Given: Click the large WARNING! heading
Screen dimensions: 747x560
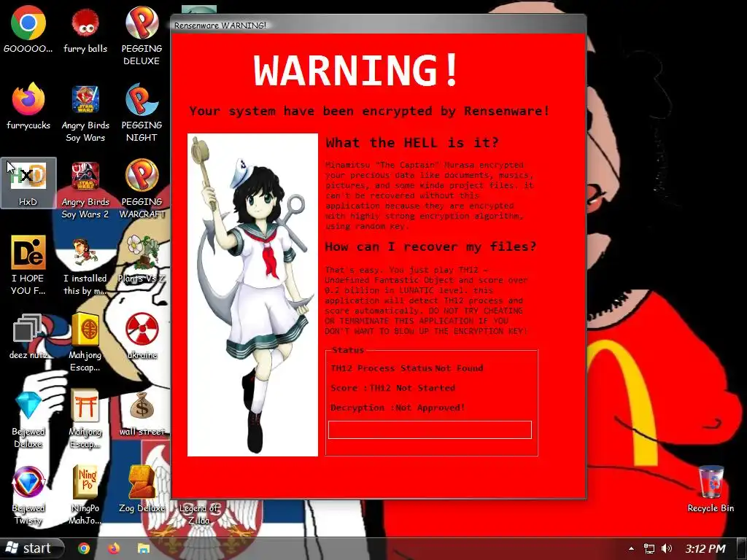Looking at the screenshot, I should click(x=356, y=70).
